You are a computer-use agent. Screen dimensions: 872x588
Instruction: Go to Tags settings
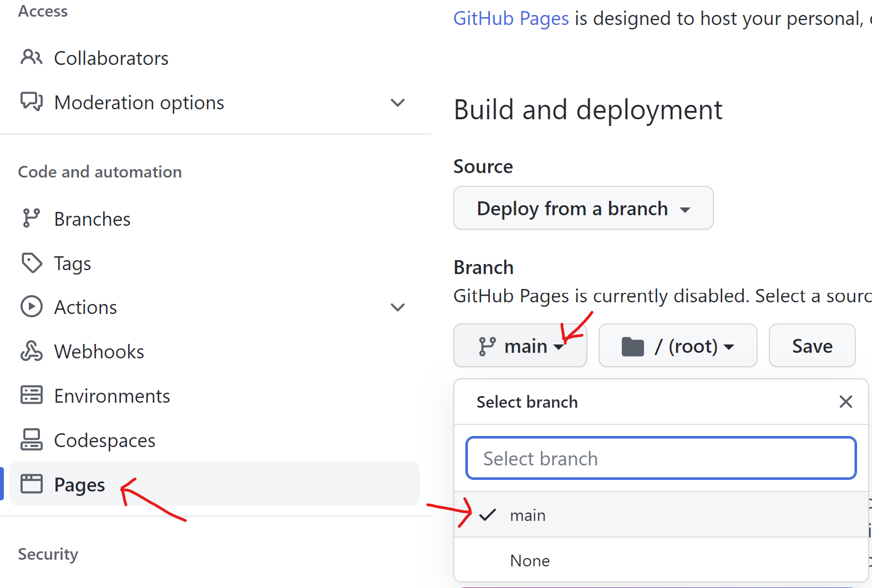pos(215,263)
